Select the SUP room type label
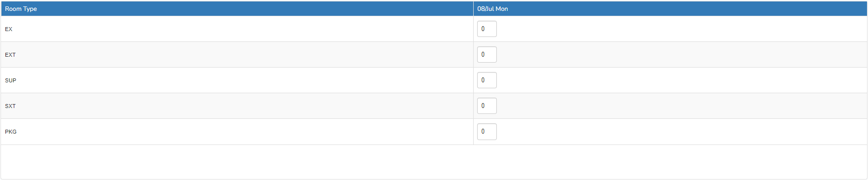The height and width of the screenshot is (180, 868). [10, 80]
